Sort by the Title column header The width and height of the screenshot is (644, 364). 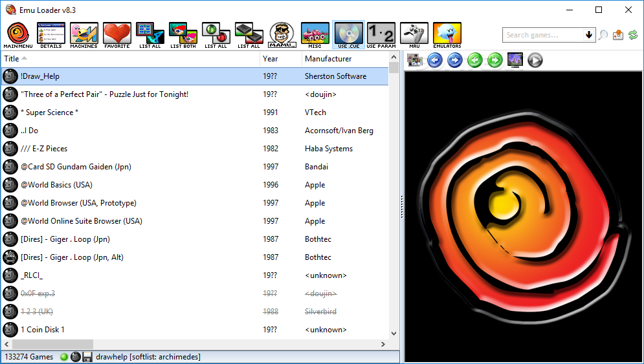click(x=130, y=59)
